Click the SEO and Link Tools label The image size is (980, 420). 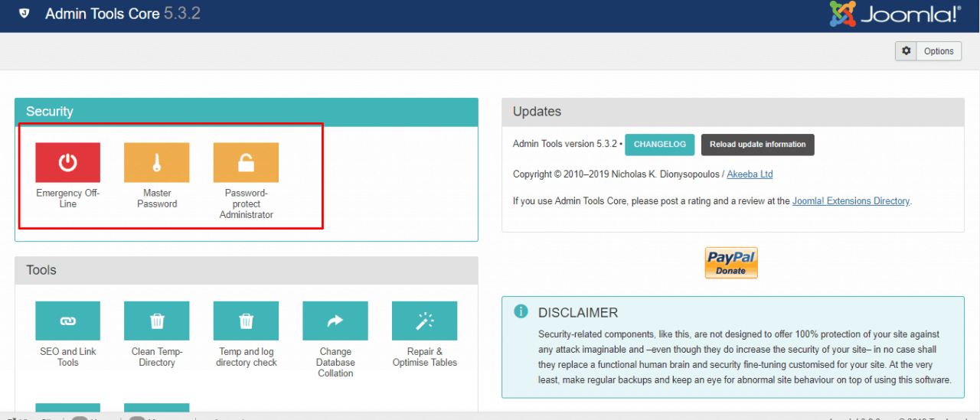coord(68,357)
